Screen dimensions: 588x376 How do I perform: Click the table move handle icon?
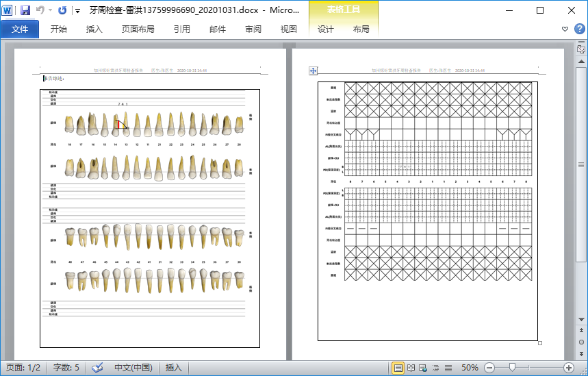coord(313,71)
